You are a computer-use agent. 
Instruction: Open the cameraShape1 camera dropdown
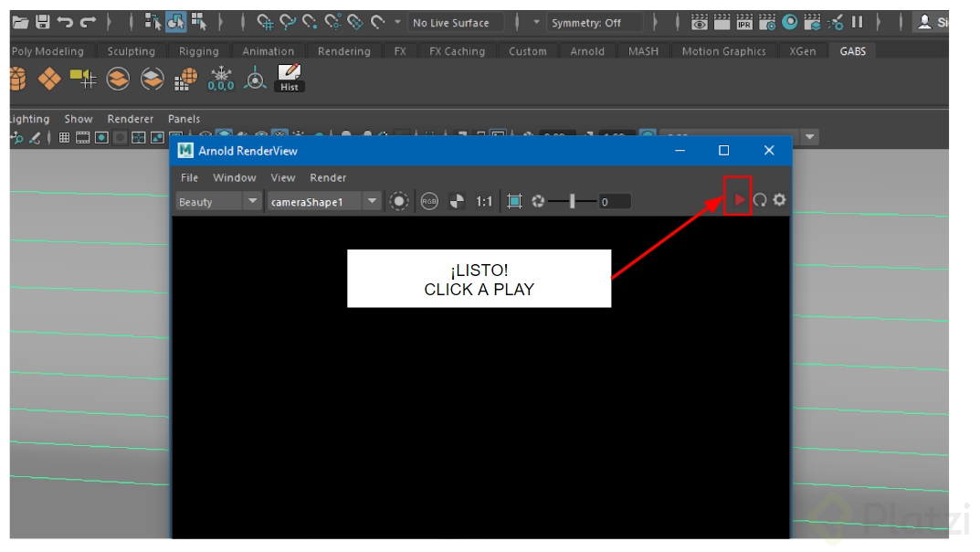click(323, 201)
